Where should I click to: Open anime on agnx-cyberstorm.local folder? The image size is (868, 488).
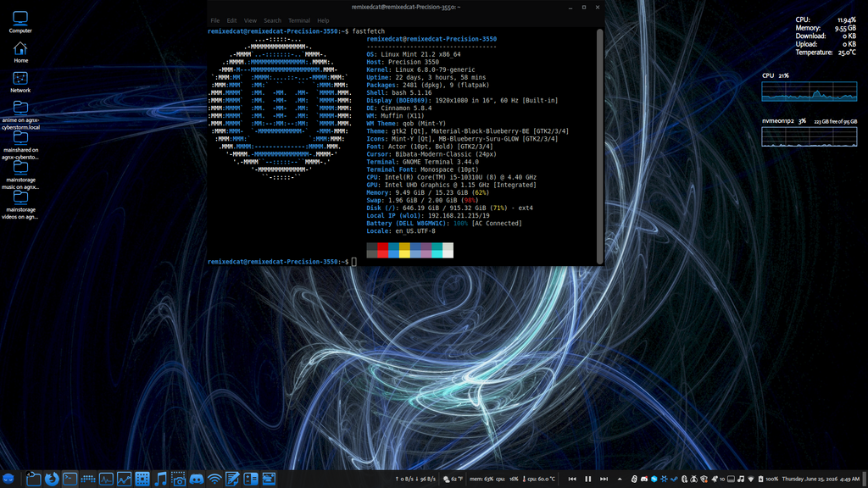(x=20, y=115)
